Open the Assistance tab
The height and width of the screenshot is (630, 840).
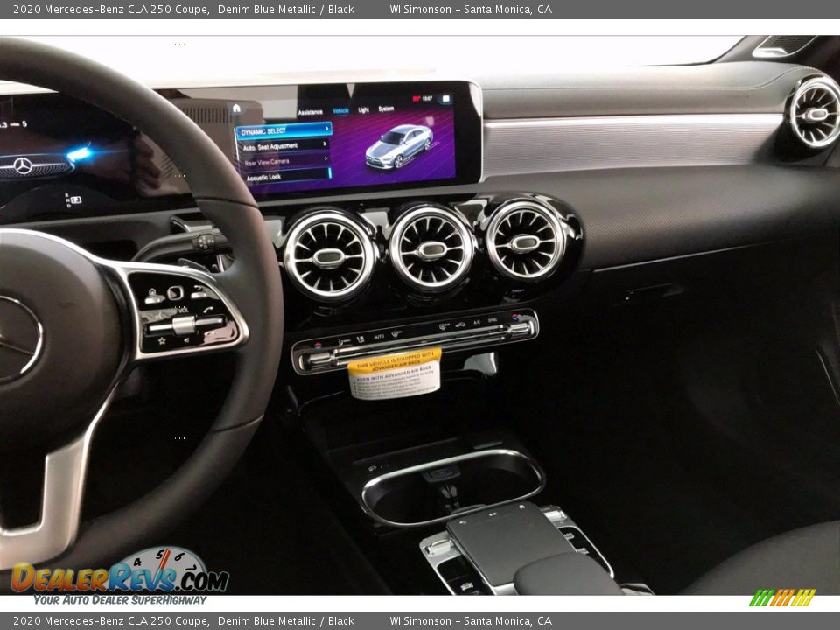pyautogui.click(x=310, y=112)
